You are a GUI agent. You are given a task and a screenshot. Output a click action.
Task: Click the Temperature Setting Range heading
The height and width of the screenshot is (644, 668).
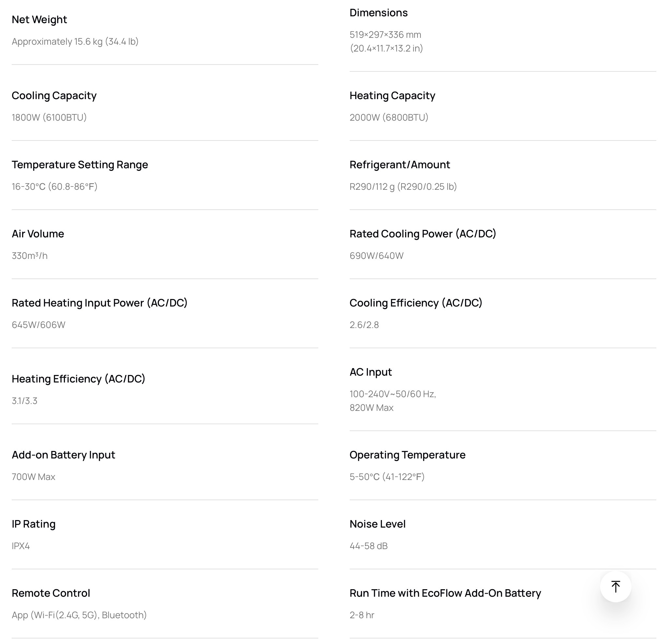point(80,165)
